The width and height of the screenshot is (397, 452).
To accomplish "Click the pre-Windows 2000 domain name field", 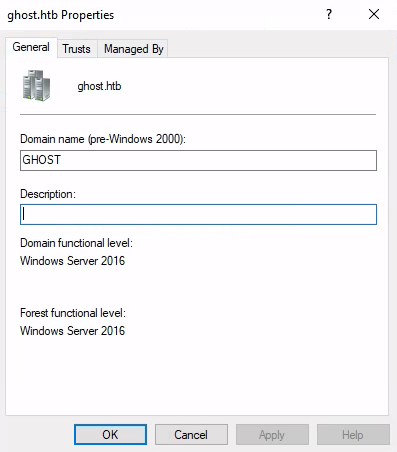I will (198, 160).
